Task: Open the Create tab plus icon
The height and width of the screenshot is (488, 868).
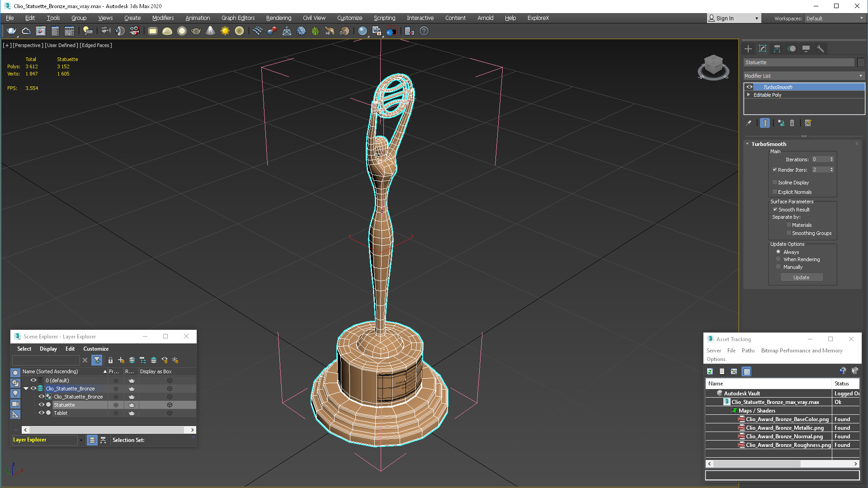Action: tap(748, 49)
